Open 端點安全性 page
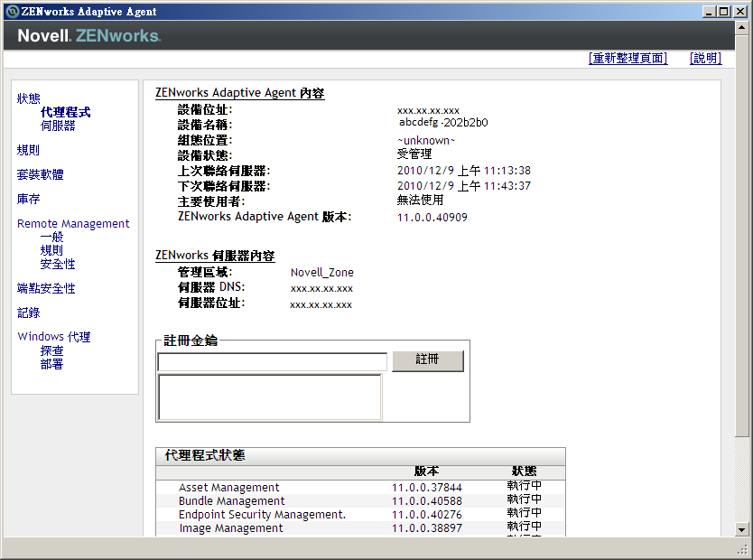Viewport: 753px width, 560px height. tap(46, 288)
